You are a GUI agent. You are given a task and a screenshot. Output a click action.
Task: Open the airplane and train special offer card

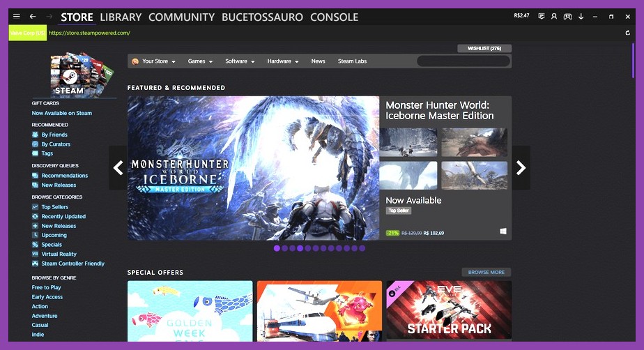coord(319,311)
